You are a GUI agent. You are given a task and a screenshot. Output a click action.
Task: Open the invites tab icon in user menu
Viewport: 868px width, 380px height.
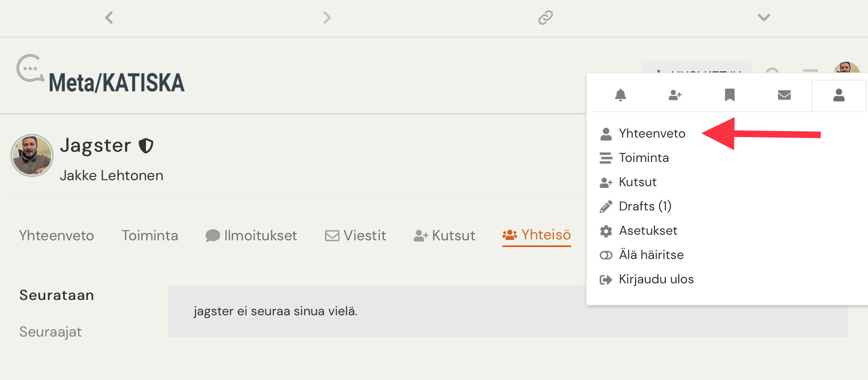(x=675, y=95)
